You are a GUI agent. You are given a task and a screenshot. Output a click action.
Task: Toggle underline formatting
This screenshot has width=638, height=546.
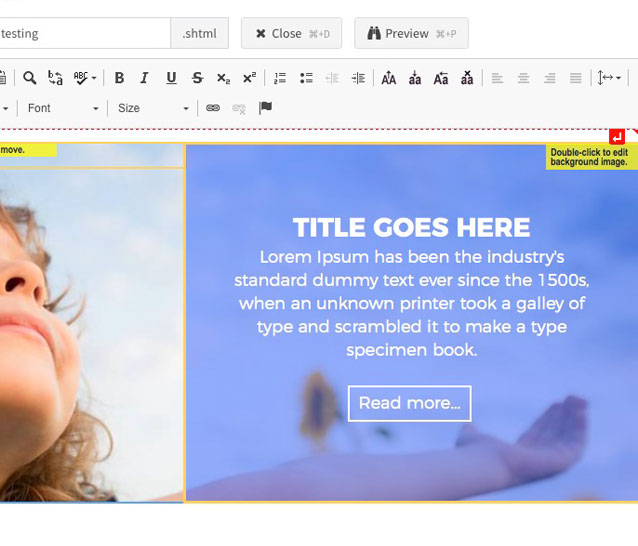(x=171, y=78)
